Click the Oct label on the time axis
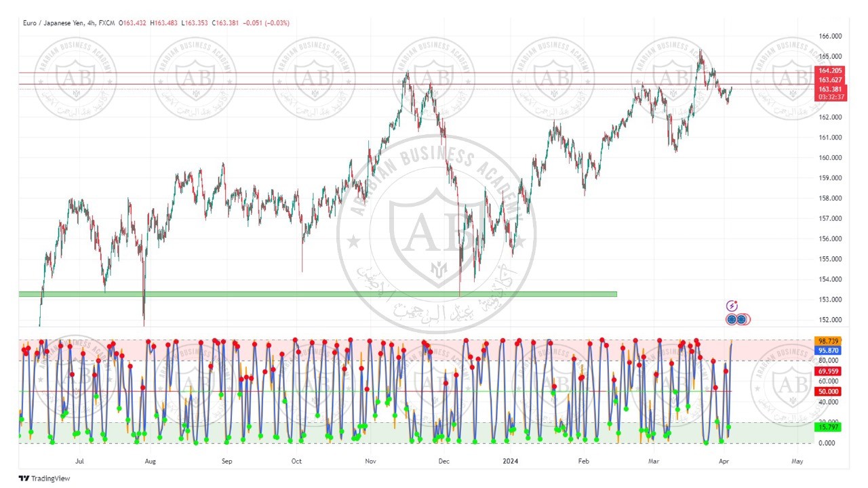 click(296, 462)
